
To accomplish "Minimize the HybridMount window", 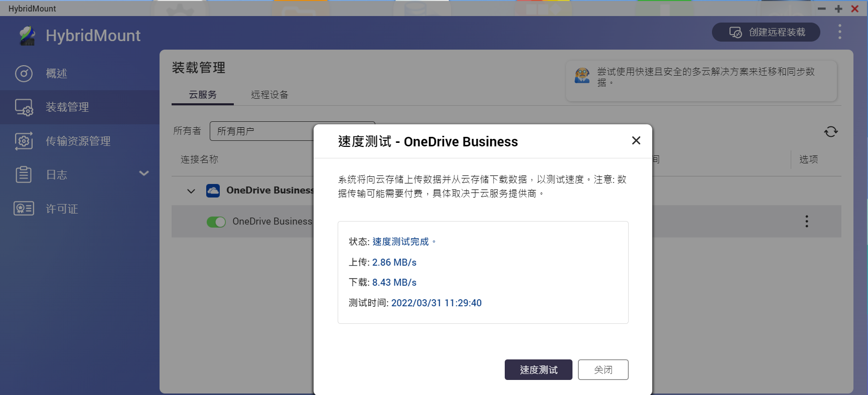I will 822,9.
